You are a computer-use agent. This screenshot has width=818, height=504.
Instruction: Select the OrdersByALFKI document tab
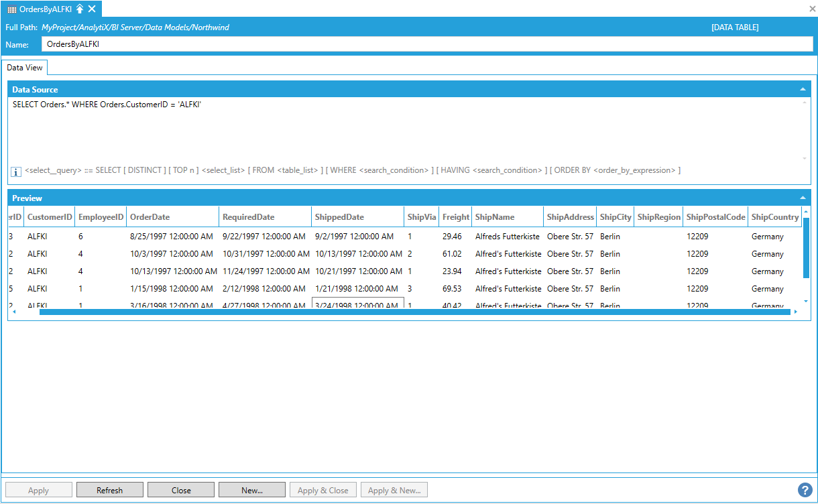[45, 9]
